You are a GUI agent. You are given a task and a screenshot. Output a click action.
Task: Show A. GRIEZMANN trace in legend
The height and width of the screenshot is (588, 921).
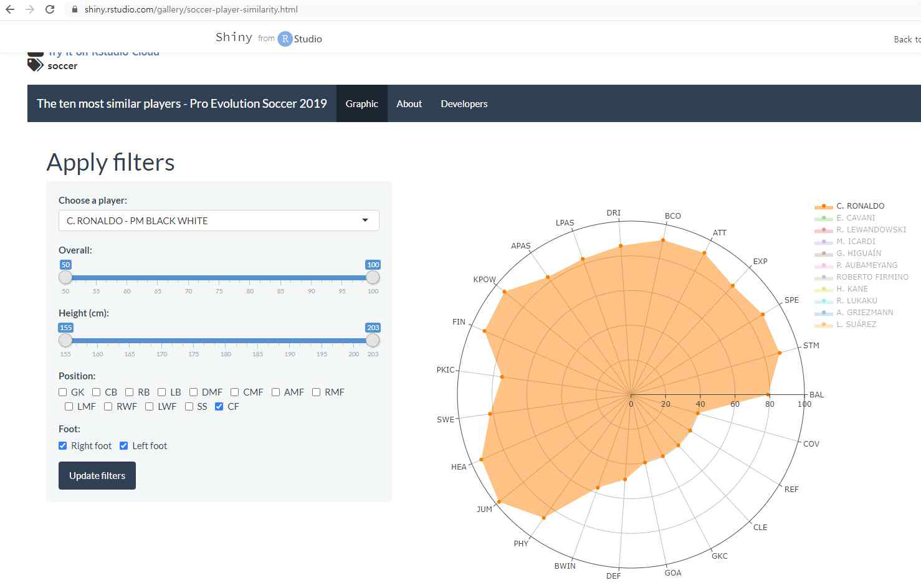coord(854,312)
